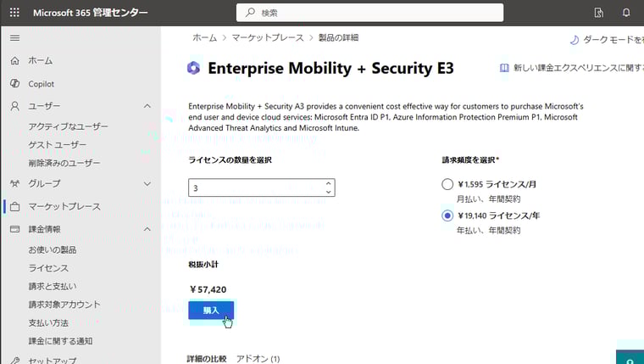Switch to the アドオン (1) tab

pos(258,359)
